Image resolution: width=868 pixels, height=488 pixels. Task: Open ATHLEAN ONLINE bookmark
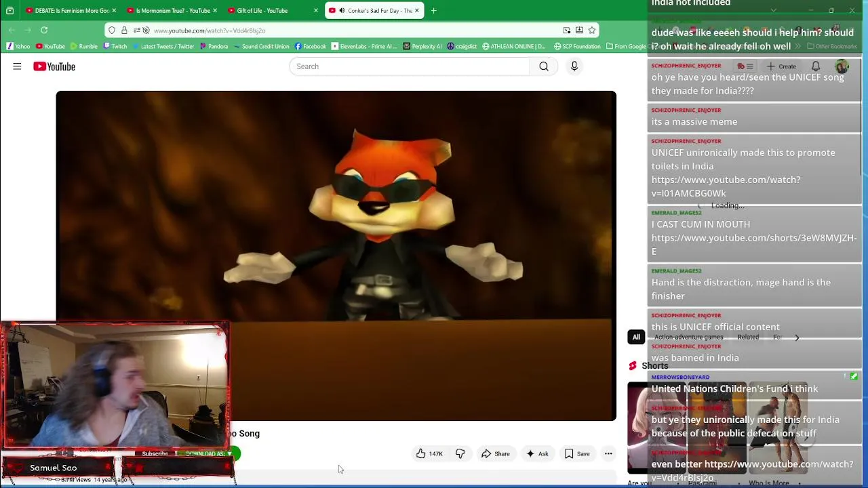[514, 46]
